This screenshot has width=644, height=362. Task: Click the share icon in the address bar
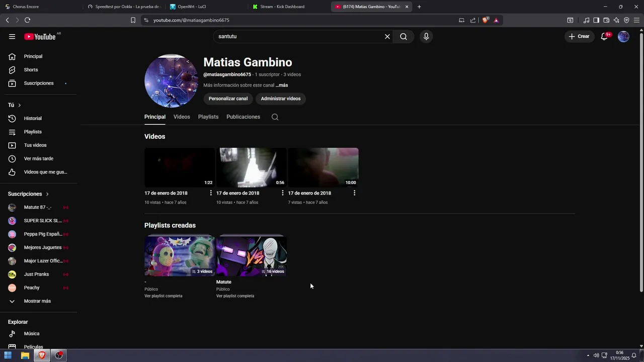473,20
